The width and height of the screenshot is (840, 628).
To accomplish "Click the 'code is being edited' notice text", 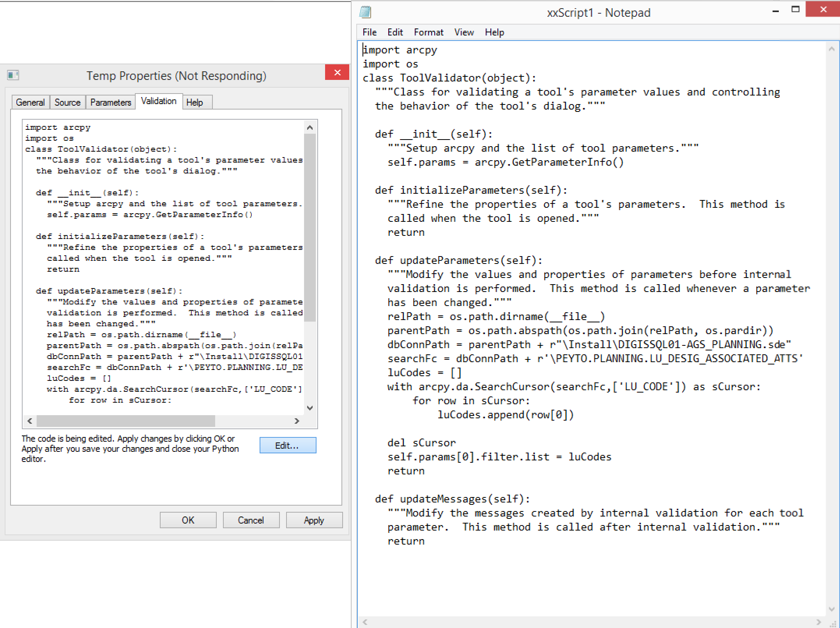I will pos(130,449).
